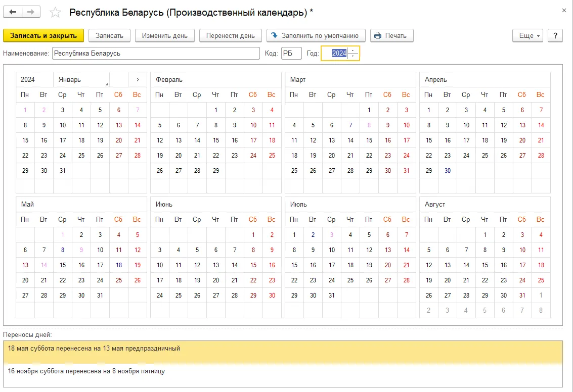Click the back navigation arrow

click(x=13, y=12)
